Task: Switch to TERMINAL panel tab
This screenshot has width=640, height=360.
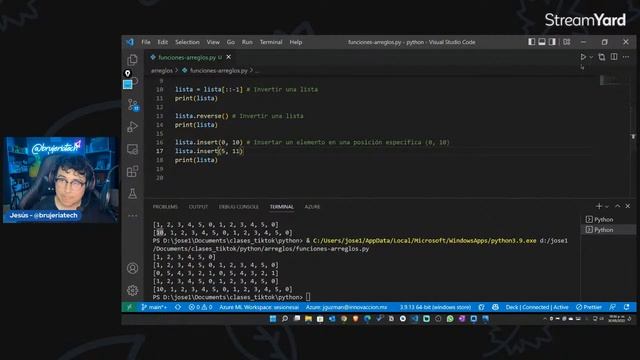Action: [x=282, y=207]
